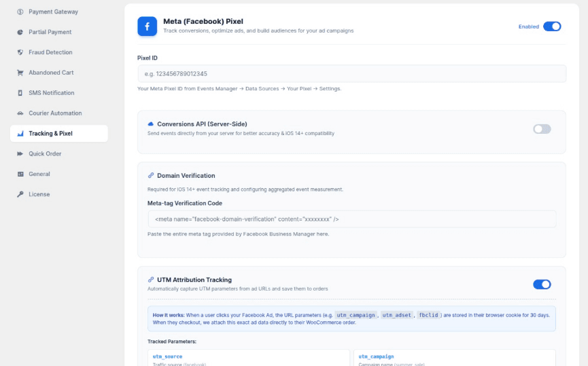Click the Paste the entire meta tag hint
This screenshot has width=588, height=366.
[x=238, y=234]
